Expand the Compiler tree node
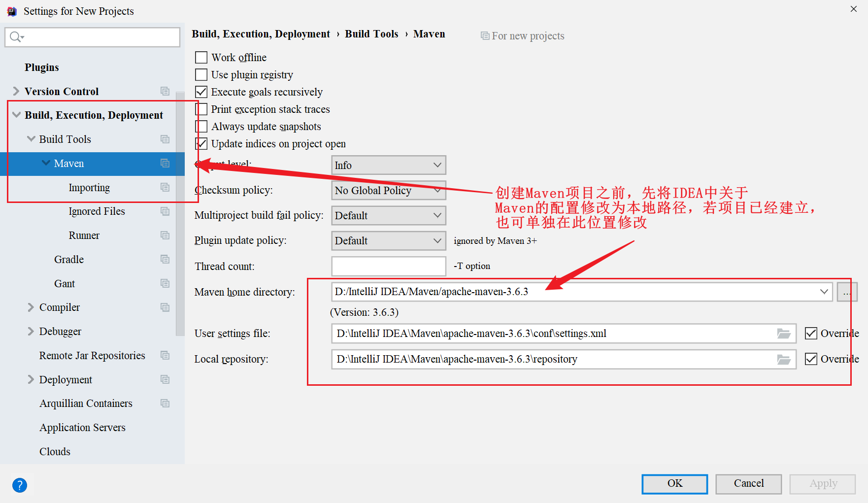Viewport: 868px width, 503px height. 31,307
